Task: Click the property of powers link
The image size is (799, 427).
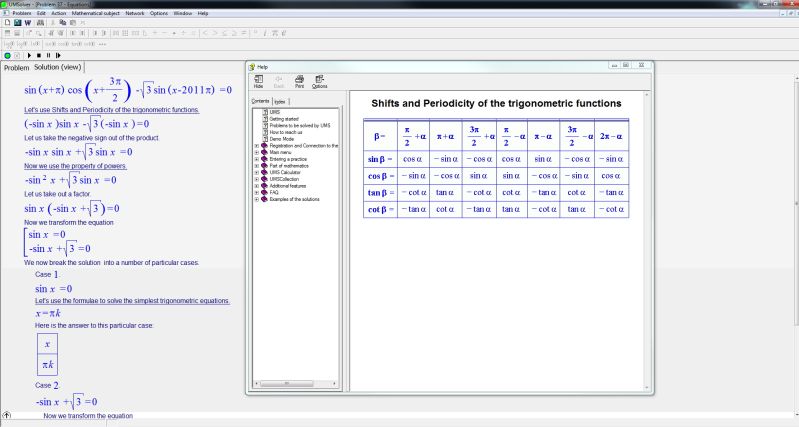Action: [x=75, y=166]
